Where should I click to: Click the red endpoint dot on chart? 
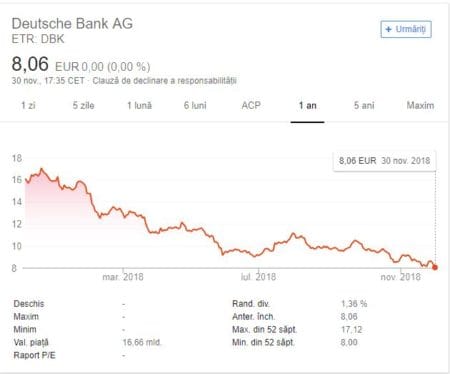click(435, 267)
